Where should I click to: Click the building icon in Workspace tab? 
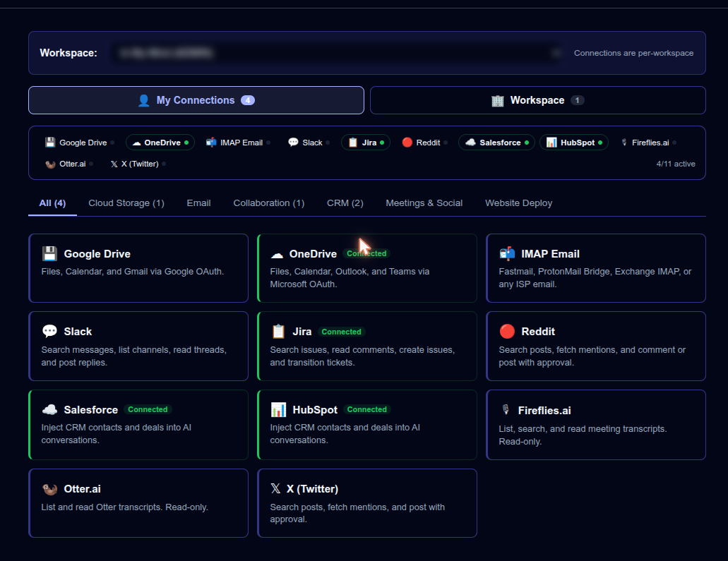498,101
